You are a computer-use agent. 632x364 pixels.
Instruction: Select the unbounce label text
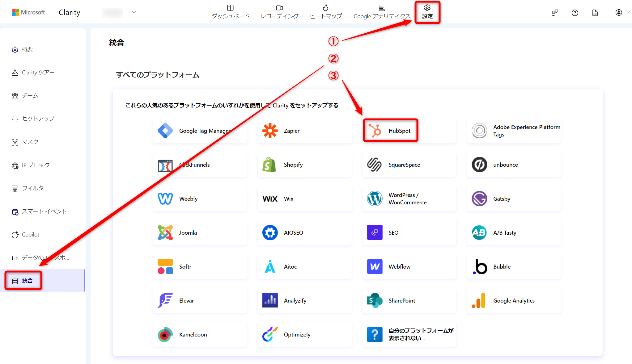click(x=505, y=165)
